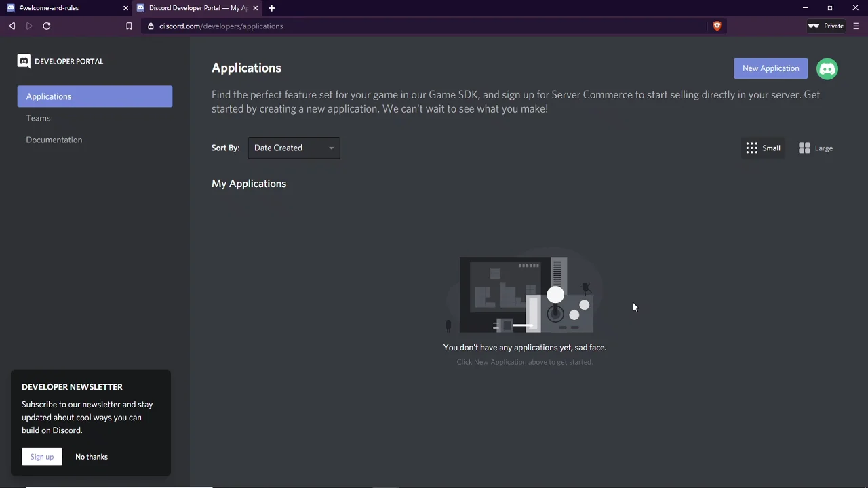Click the Brave Shields lion icon

pyautogui.click(x=717, y=26)
